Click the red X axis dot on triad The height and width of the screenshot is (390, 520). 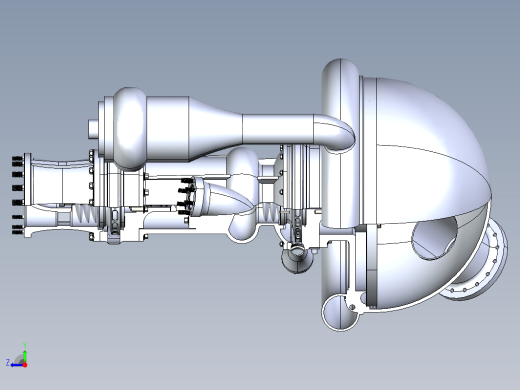25,365
